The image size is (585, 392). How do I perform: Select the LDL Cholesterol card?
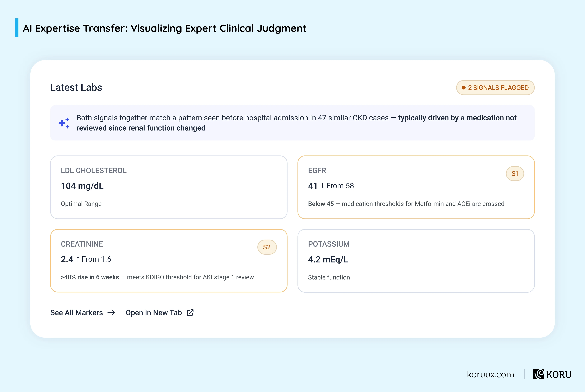click(169, 187)
